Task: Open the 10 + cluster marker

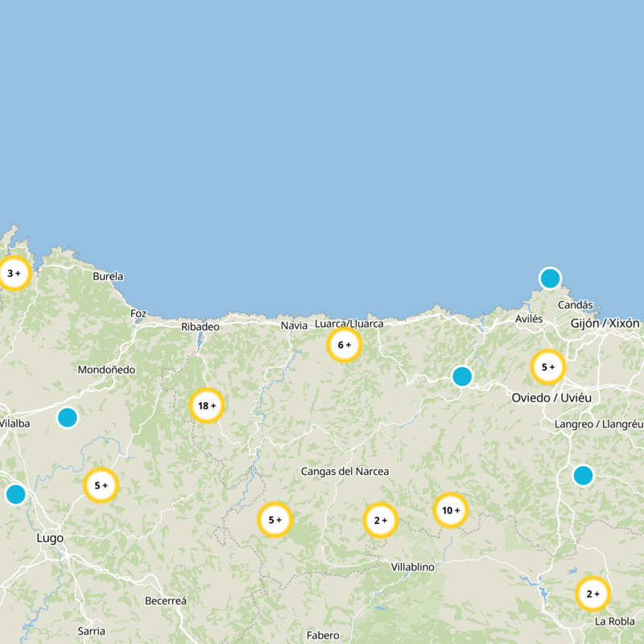Action: (451, 510)
